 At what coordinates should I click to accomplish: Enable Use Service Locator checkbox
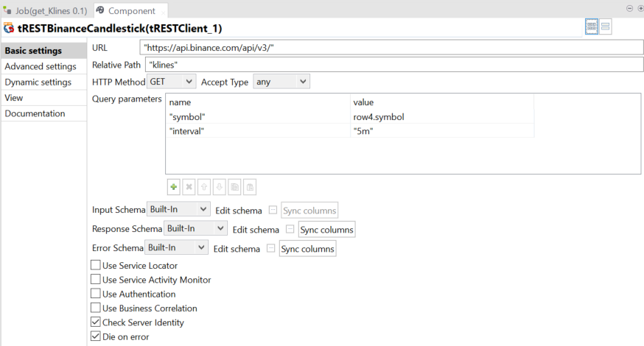pyautogui.click(x=96, y=265)
